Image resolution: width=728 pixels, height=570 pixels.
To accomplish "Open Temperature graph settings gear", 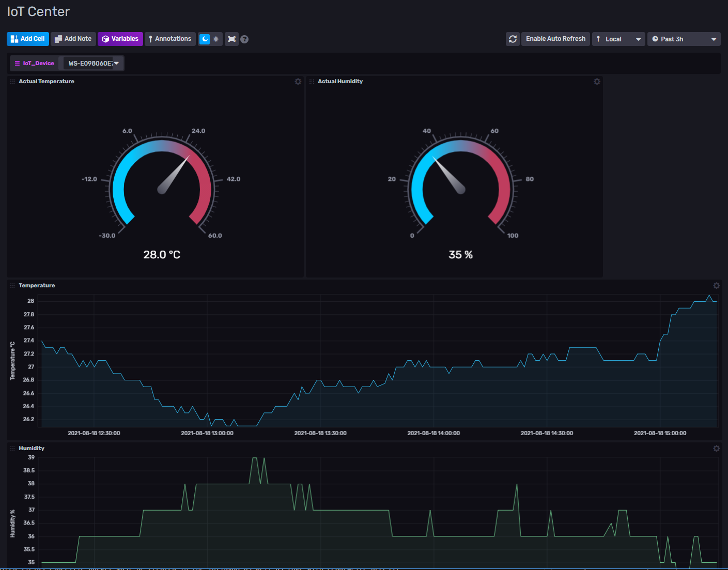I will point(717,286).
